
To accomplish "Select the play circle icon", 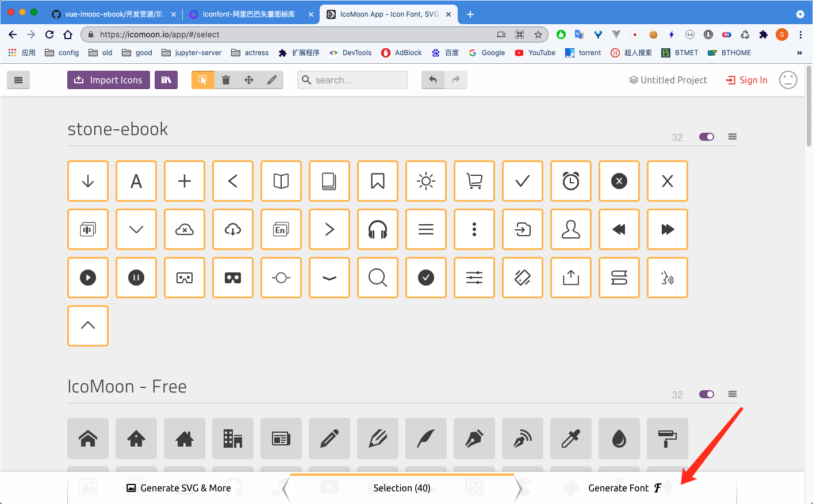I will tap(88, 278).
